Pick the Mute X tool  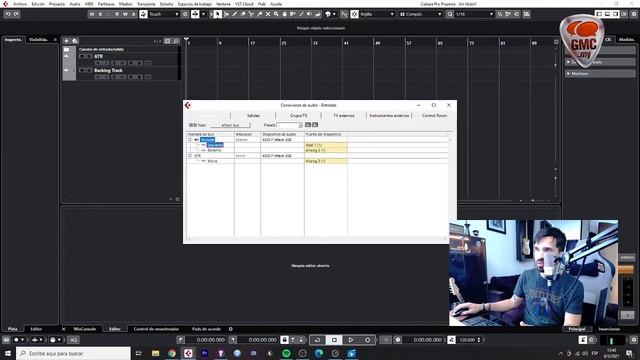click(268, 14)
